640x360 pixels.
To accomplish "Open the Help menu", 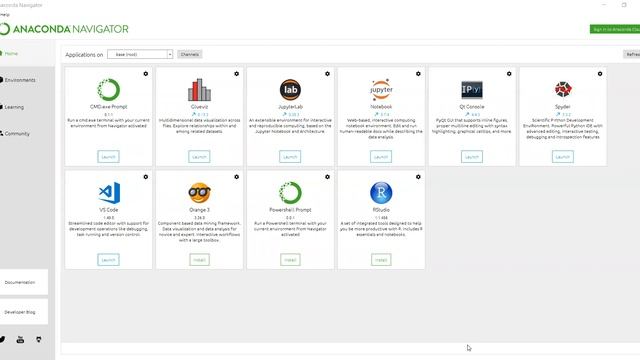I will point(4,15).
